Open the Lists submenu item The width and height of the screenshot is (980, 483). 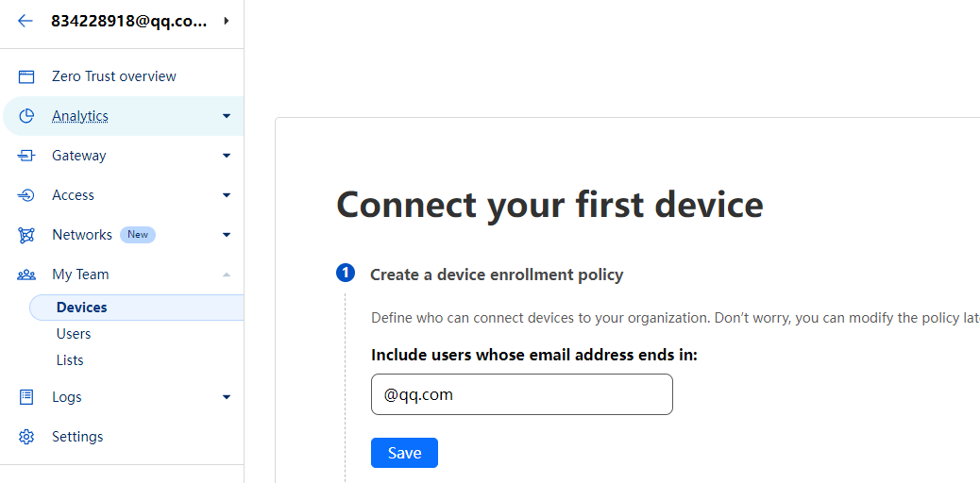[x=70, y=360]
